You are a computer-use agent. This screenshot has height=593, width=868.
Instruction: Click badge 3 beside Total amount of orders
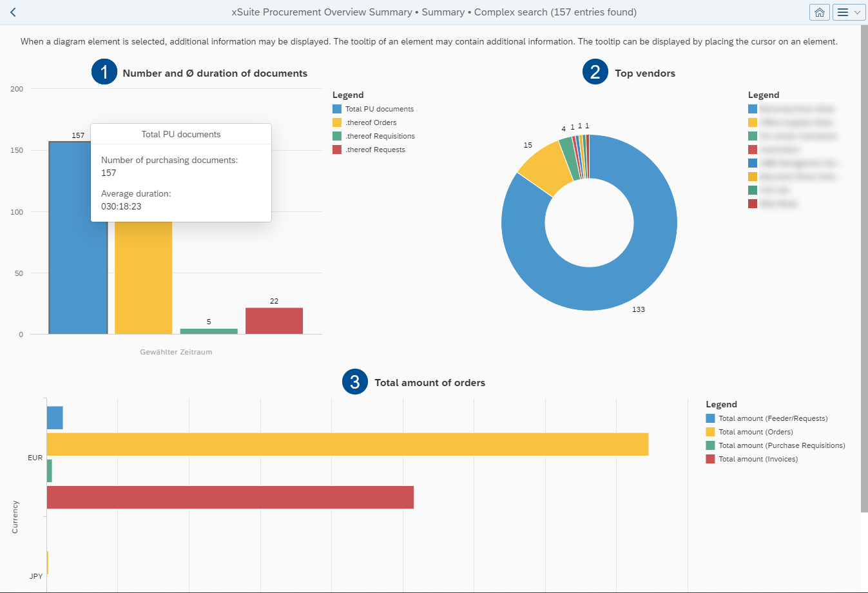(x=354, y=382)
